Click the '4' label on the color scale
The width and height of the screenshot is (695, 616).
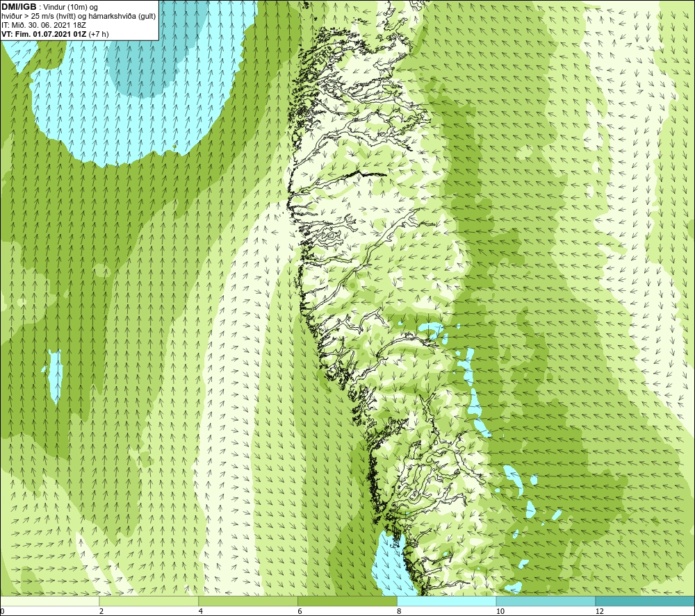coord(201,611)
